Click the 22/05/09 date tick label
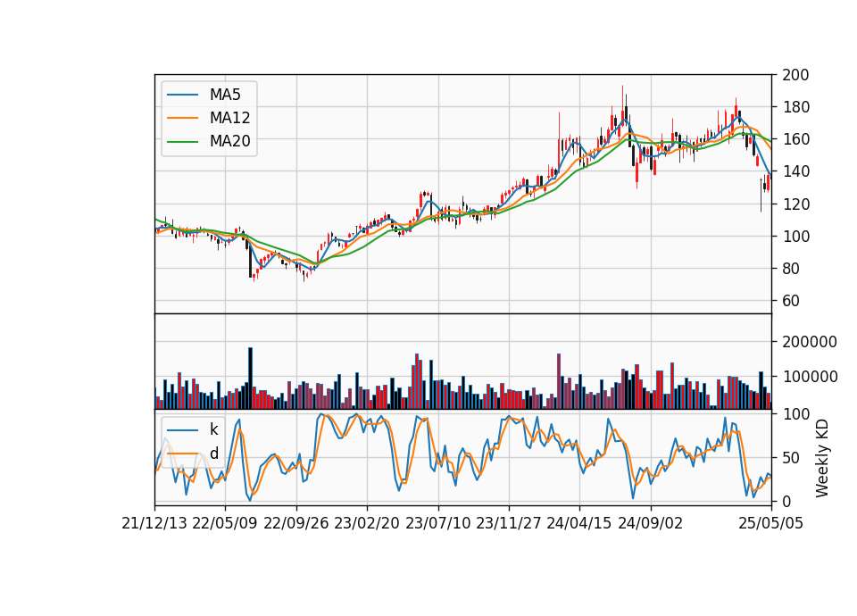857x616 pixels. pyautogui.click(x=225, y=523)
